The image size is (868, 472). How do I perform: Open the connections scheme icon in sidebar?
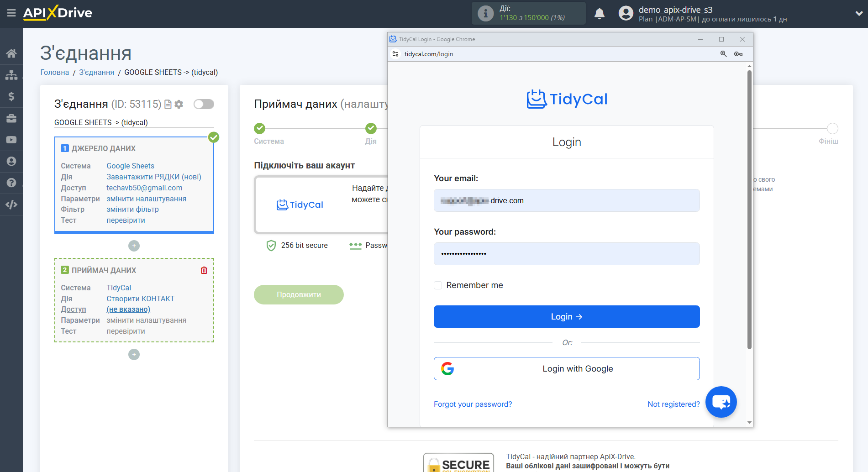[x=11, y=74]
